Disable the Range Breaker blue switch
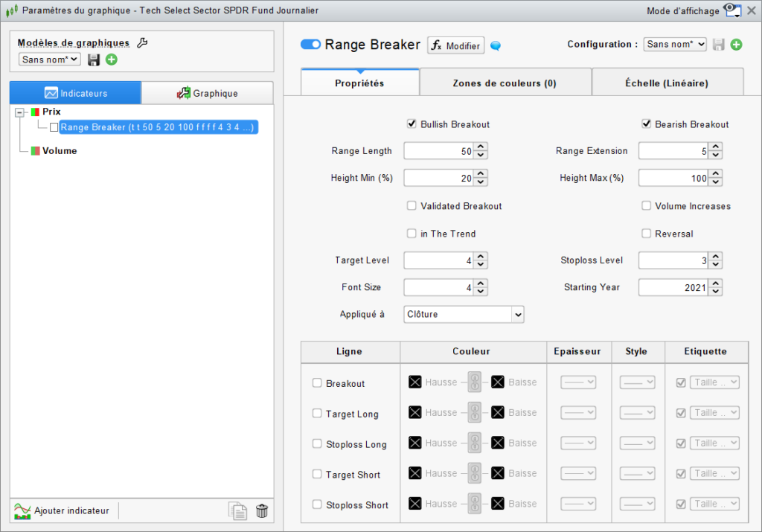This screenshot has width=762, height=532. tap(310, 45)
